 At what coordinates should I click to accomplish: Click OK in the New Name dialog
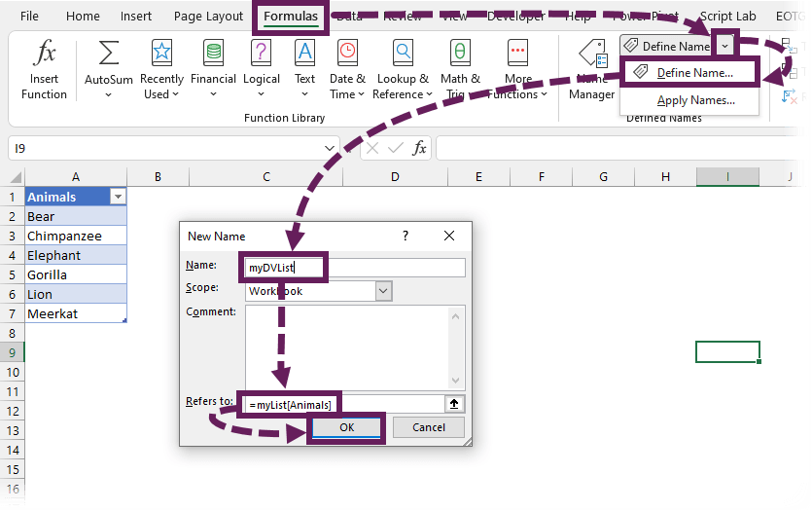tap(346, 427)
